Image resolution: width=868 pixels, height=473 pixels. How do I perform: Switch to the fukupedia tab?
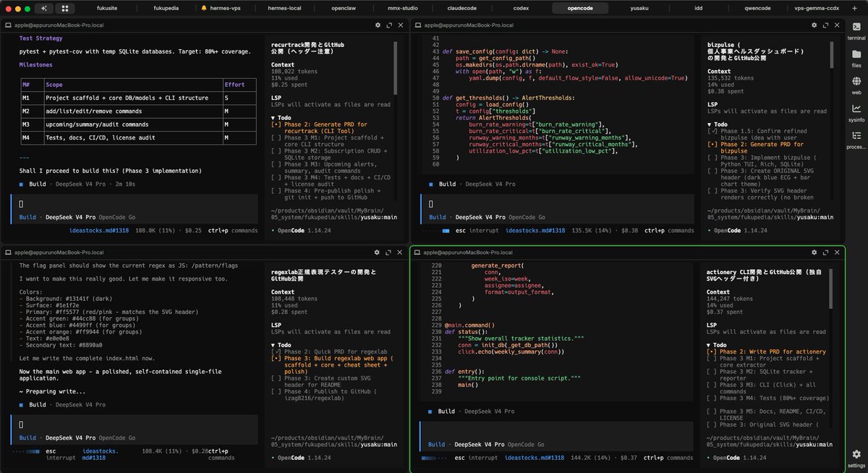pos(166,9)
